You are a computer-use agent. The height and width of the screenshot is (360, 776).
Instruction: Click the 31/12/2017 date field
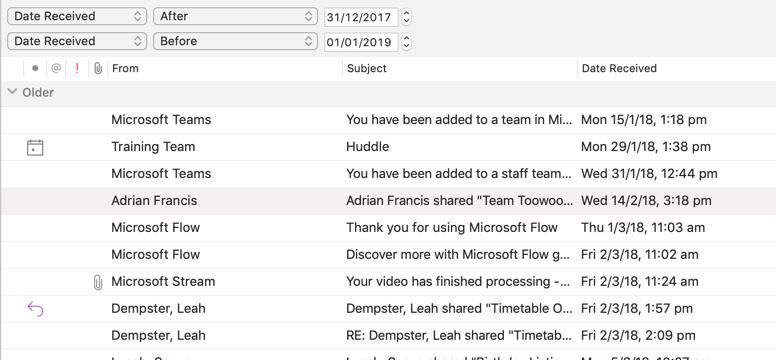coord(361,17)
